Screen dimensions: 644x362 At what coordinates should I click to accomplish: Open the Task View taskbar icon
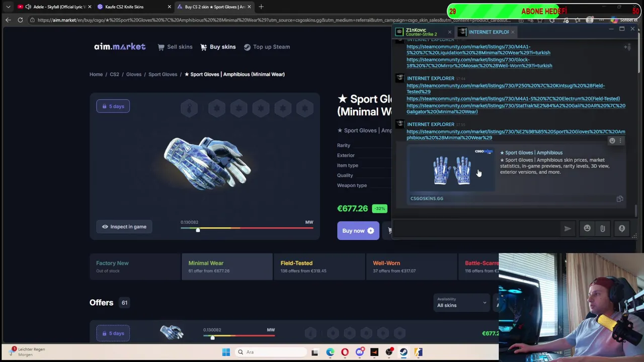click(314, 352)
